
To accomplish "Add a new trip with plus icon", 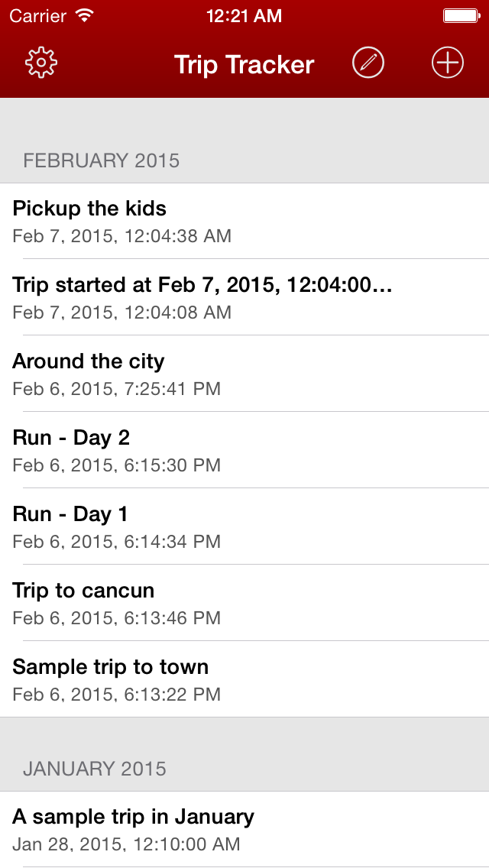I will pos(448,63).
